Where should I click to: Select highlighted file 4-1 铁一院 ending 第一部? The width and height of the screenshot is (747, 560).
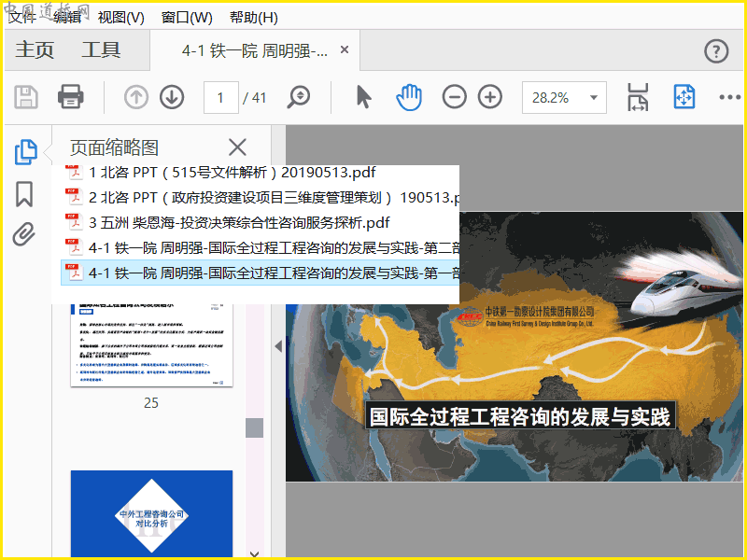(261, 273)
